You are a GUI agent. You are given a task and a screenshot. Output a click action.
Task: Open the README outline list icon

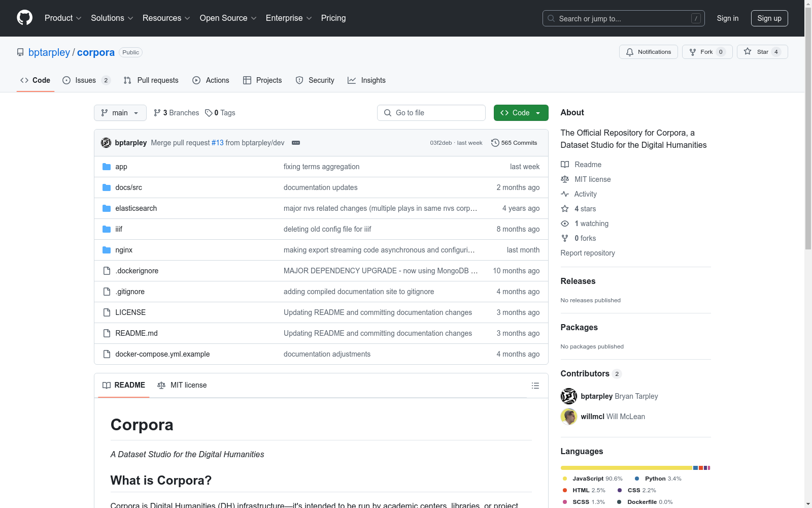tap(535, 386)
